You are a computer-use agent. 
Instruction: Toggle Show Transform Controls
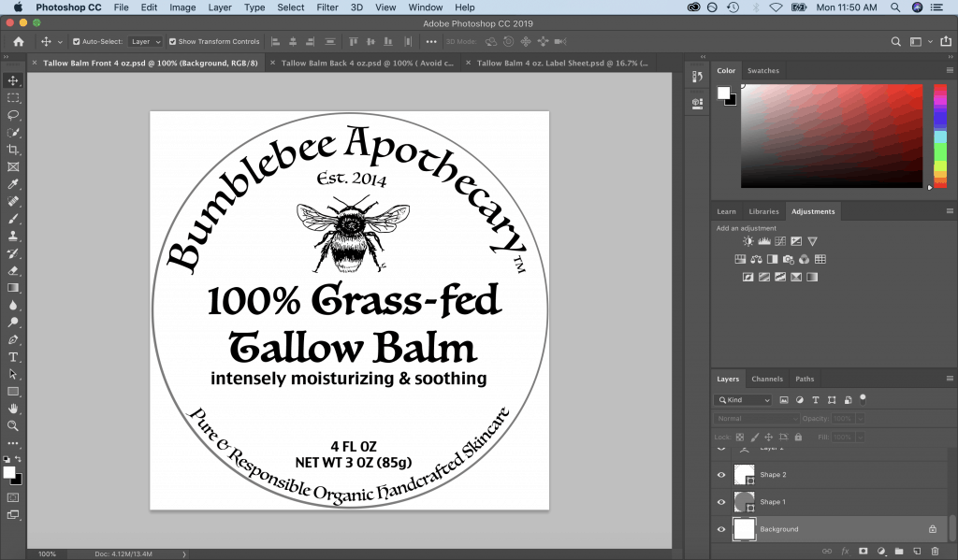pos(172,41)
